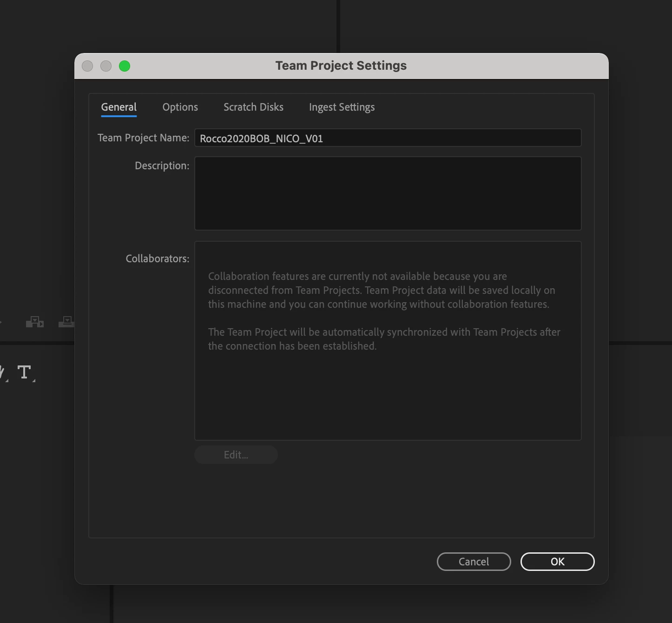Open the Options tab
672x623 pixels.
coord(180,107)
